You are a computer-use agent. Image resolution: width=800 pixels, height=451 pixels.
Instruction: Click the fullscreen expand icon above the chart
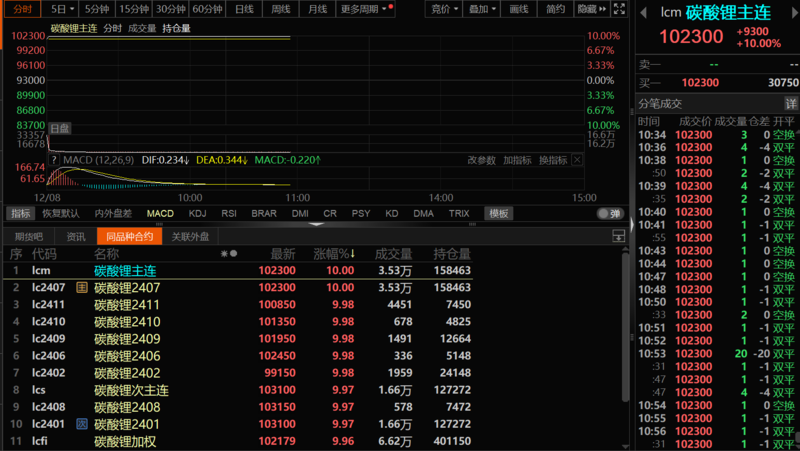click(x=615, y=9)
